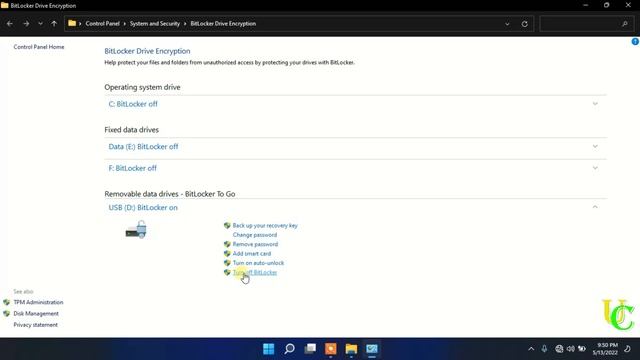
Task: Select Control Panel taskbar icon
Action: [372, 349]
